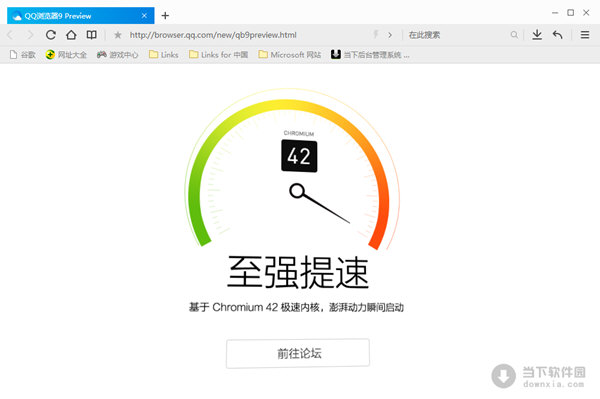Go forward with the forward arrow

30,35
